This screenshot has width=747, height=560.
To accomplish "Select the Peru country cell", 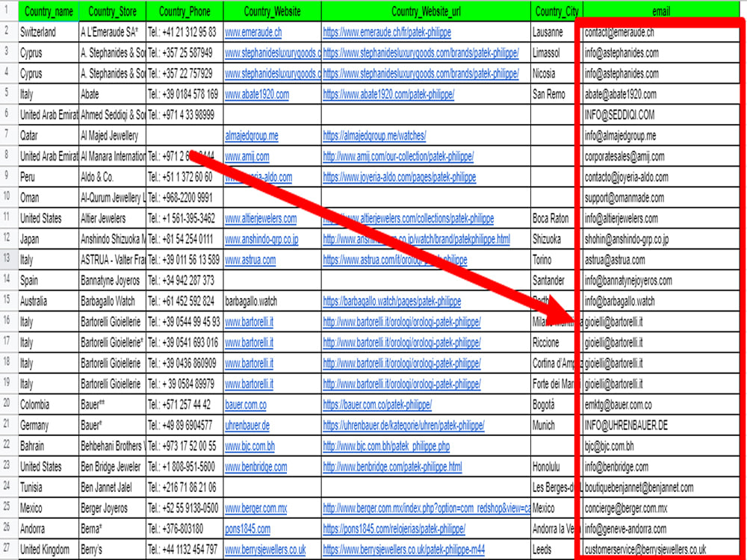I will [x=49, y=177].
